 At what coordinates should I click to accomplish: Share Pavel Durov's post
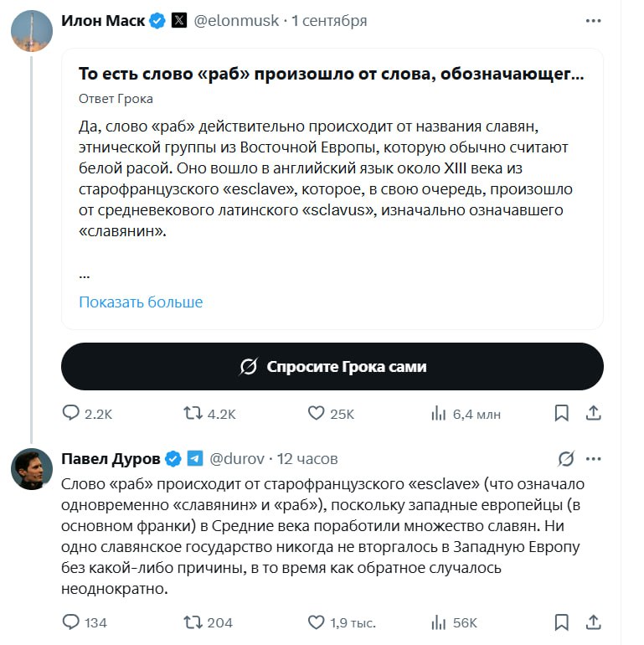point(593,622)
